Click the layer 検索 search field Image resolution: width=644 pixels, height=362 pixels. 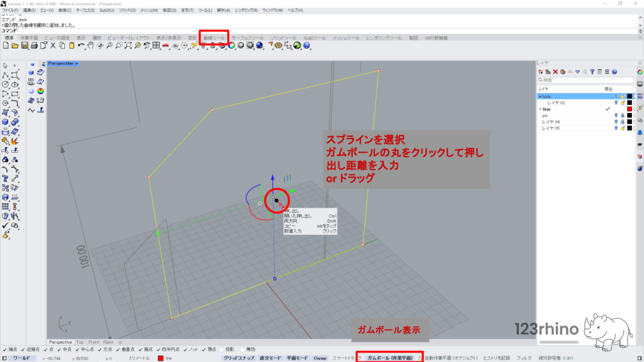click(586, 80)
